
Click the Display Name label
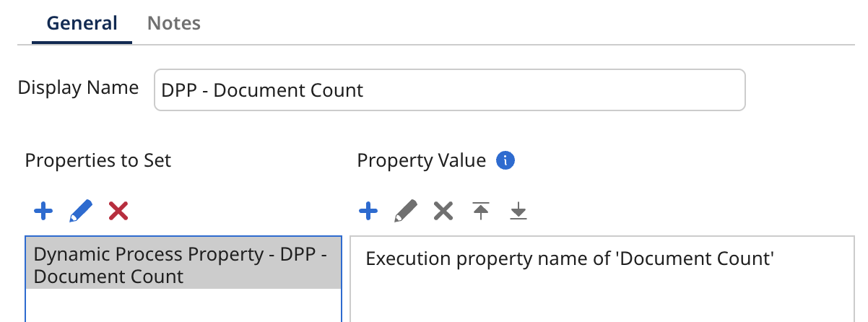click(78, 88)
